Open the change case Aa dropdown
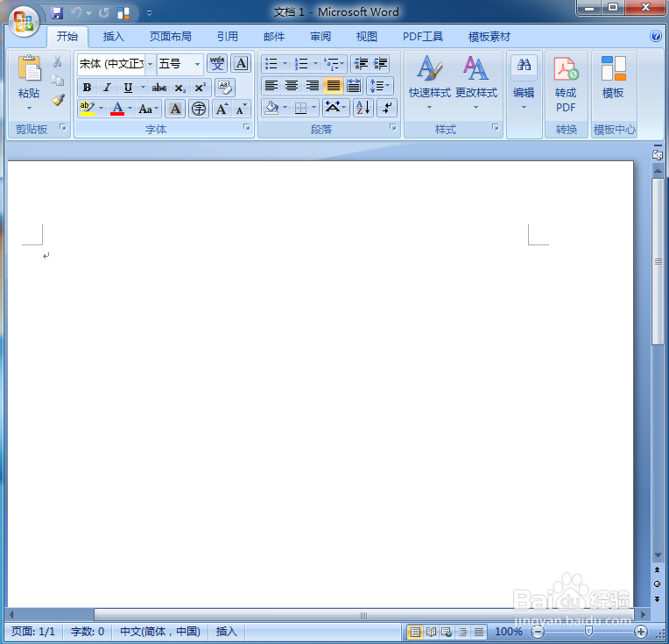 click(149, 109)
